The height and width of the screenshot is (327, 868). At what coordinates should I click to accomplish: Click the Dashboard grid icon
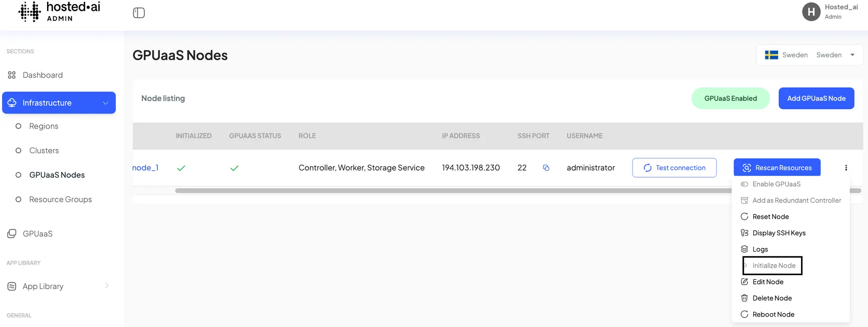pos(12,75)
